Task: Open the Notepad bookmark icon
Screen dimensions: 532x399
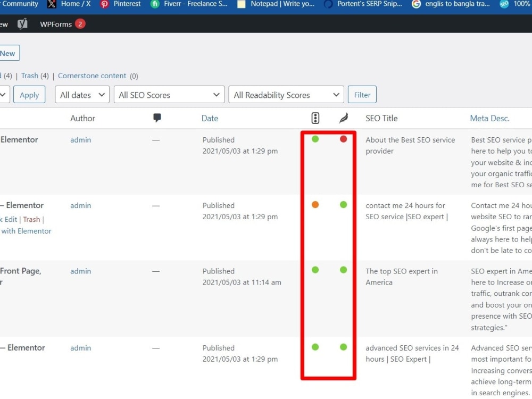Action: pos(241,4)
